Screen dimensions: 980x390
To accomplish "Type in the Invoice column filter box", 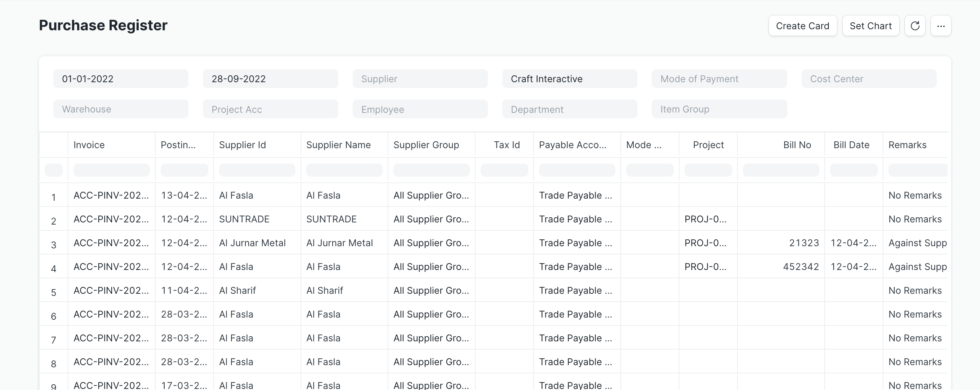I will tap(111, 170).
